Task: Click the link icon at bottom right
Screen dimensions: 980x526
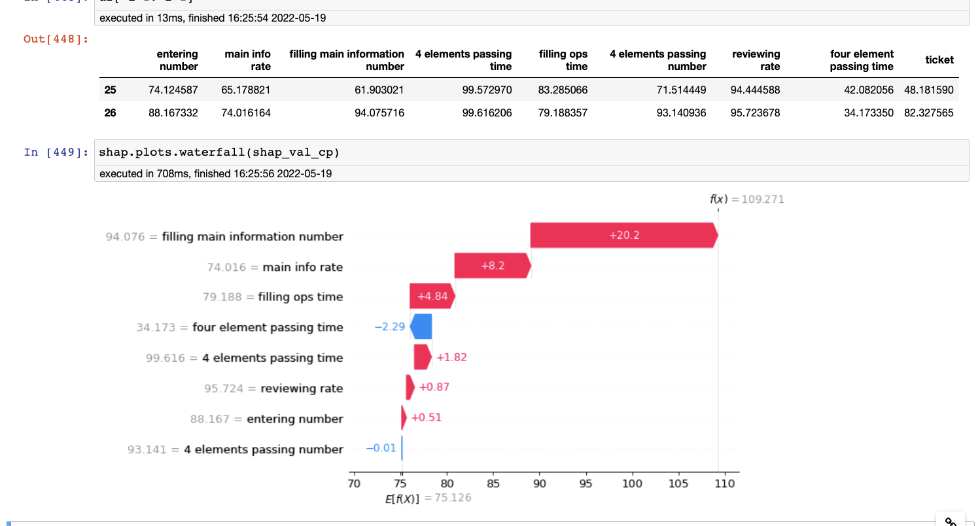Action: [951, 521]
